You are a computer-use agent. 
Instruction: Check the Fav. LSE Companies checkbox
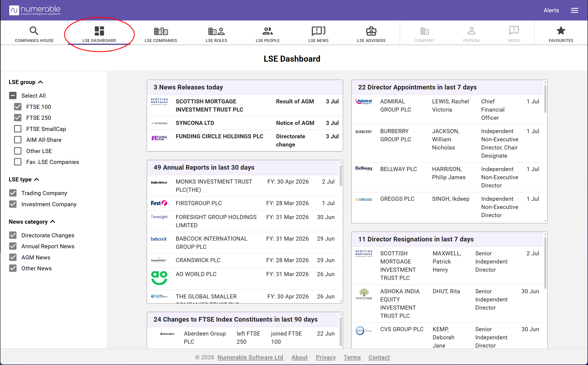point(18,162)
